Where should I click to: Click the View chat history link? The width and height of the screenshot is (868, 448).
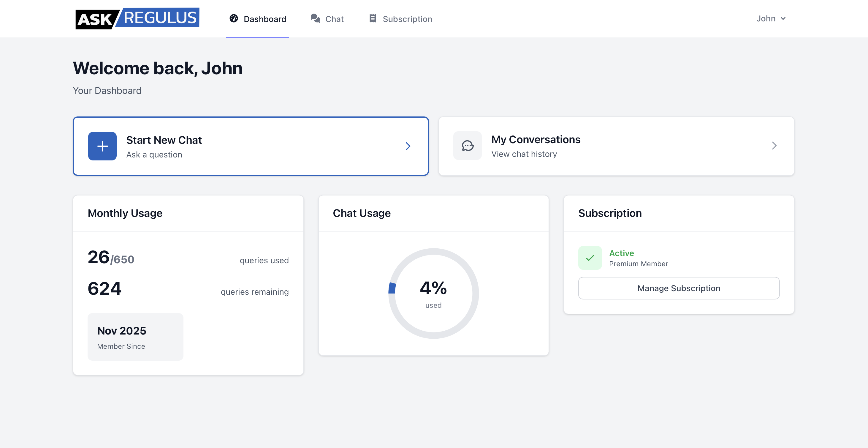point(524,154)
